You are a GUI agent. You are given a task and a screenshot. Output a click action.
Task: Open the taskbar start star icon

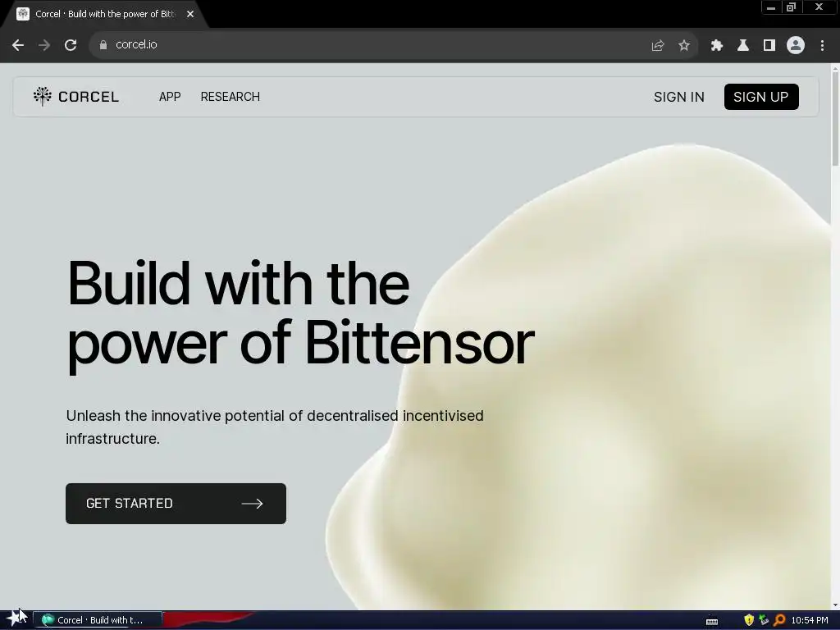coord(16,619)
